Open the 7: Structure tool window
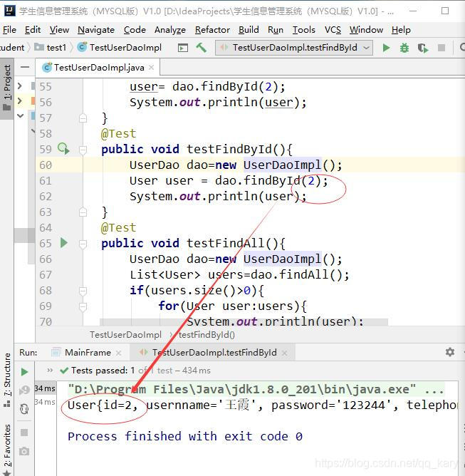Viewport: 465px width, 476px height. 6,380
